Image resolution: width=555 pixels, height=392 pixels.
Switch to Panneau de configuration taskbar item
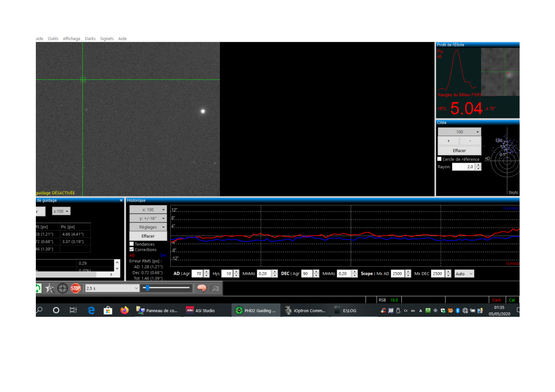coord(157,311)
